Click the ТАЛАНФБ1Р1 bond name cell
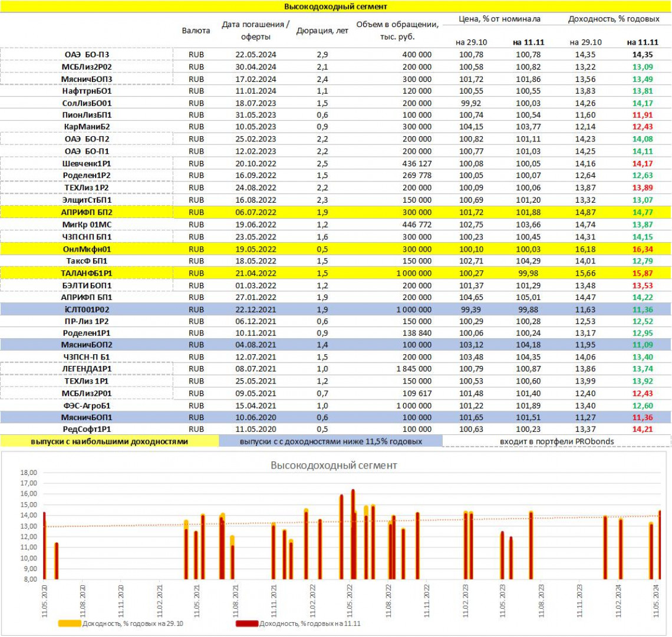The image size is (672, 637). click(x=87, y=273)
